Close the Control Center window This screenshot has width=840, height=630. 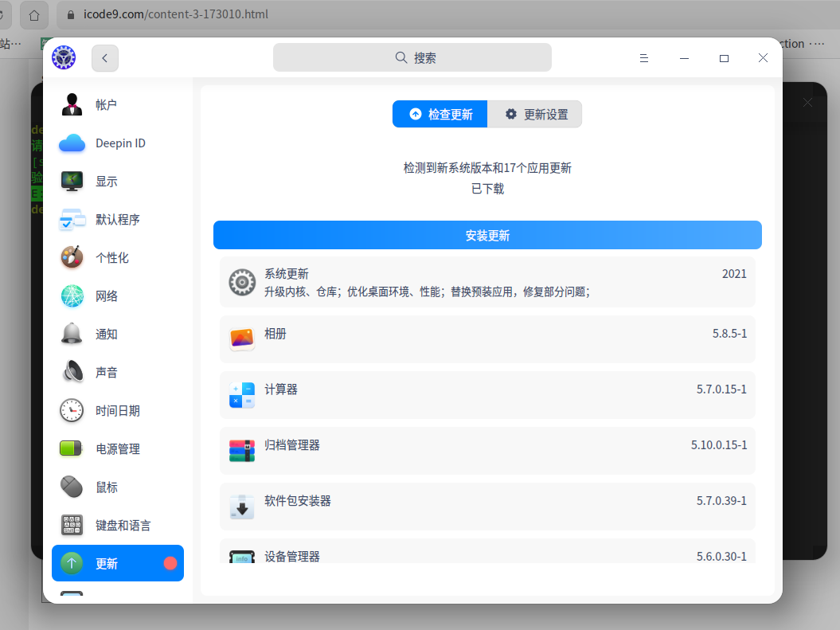tap(763, 58)
